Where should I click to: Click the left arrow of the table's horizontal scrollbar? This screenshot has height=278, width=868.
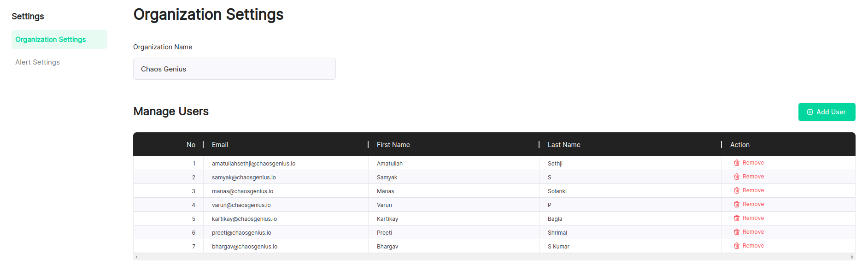pos(136,257)
